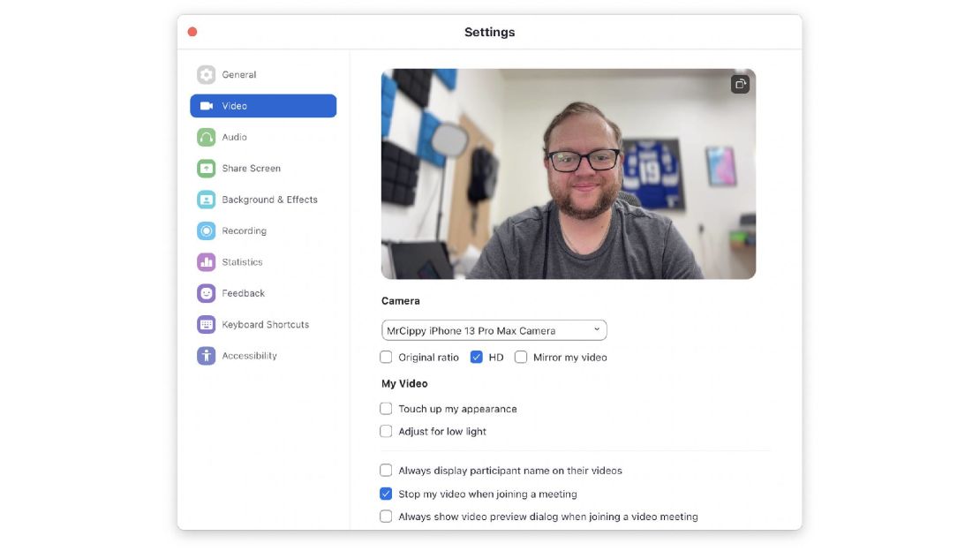Viewport: 980px width, 551px height.
Task: Click the My Video section heading
Action: (404, 383)
